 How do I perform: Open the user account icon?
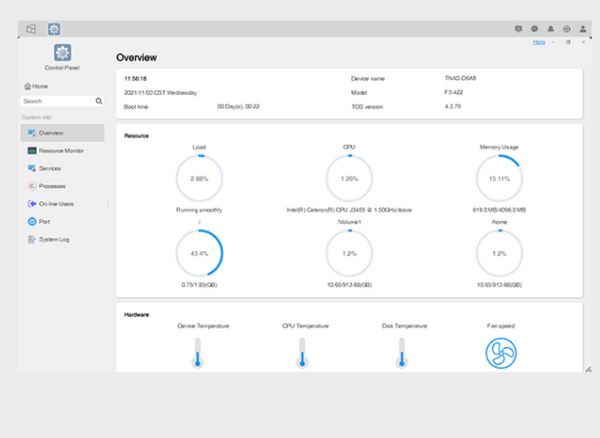(x=583, y=29)
